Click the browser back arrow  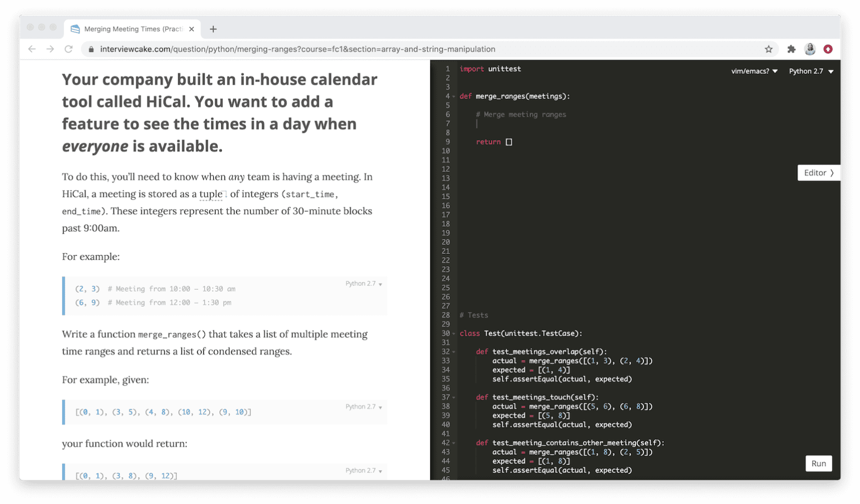click(32, 49)
